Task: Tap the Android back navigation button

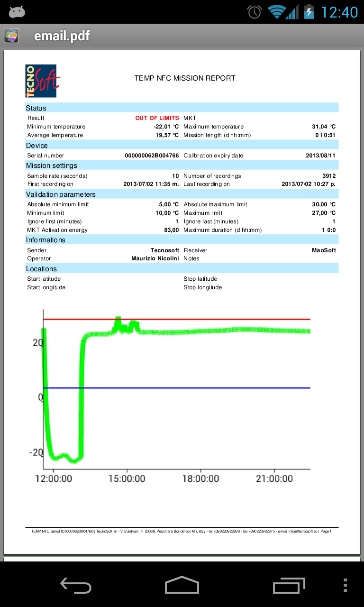Action: pos(76,586)
